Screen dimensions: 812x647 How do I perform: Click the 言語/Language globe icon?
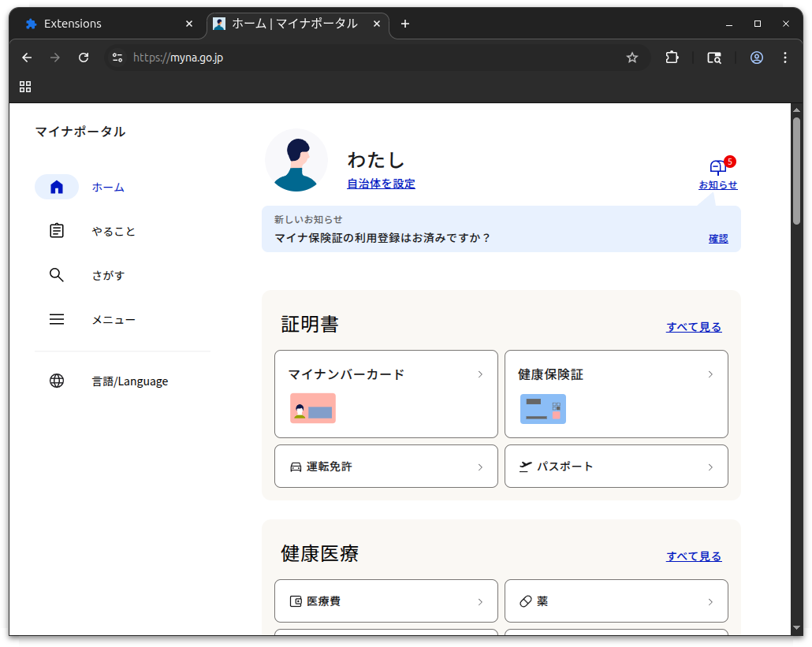56,381
